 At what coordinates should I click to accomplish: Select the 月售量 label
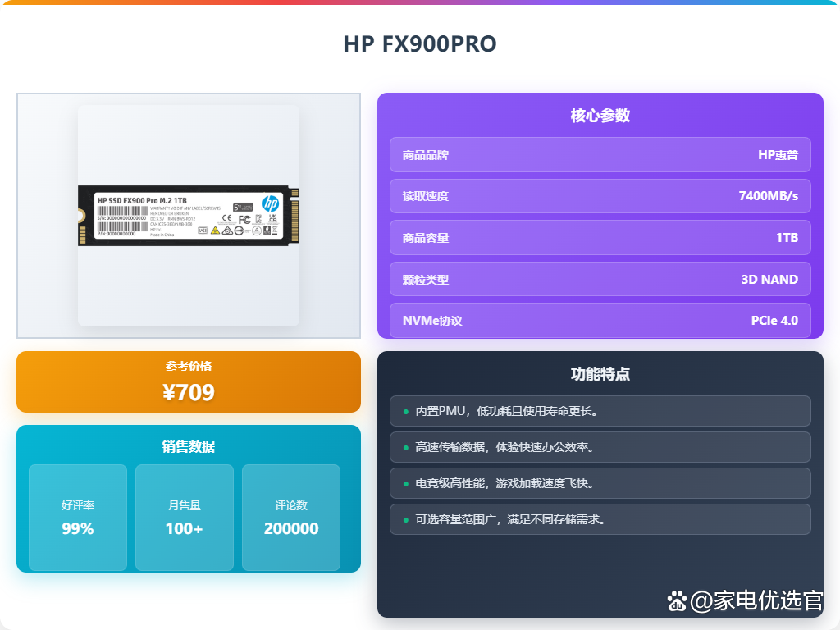[x=185, y=505]
